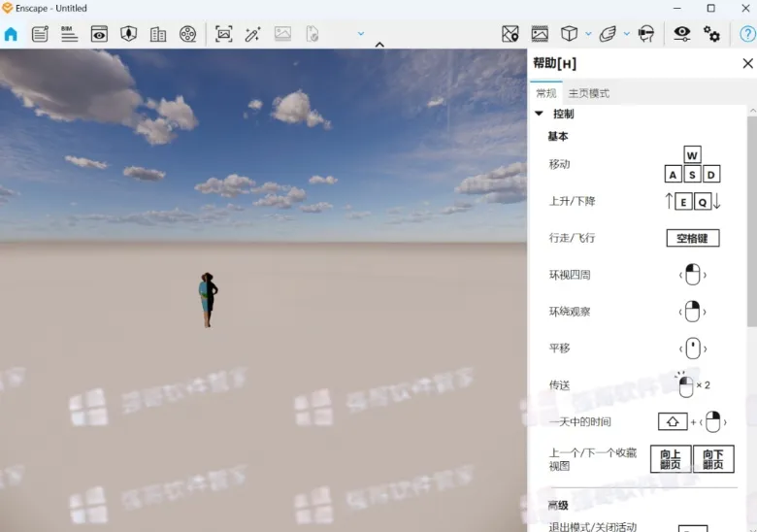757x532 pixels.
Task: Open view management eye-window icon
Action: [x=99, y=34]
